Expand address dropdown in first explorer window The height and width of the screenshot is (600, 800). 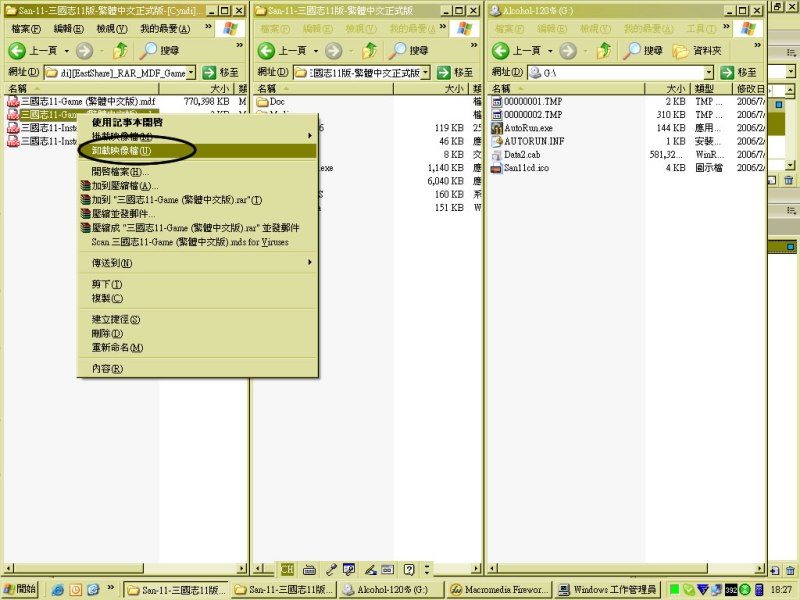[191, 72]
